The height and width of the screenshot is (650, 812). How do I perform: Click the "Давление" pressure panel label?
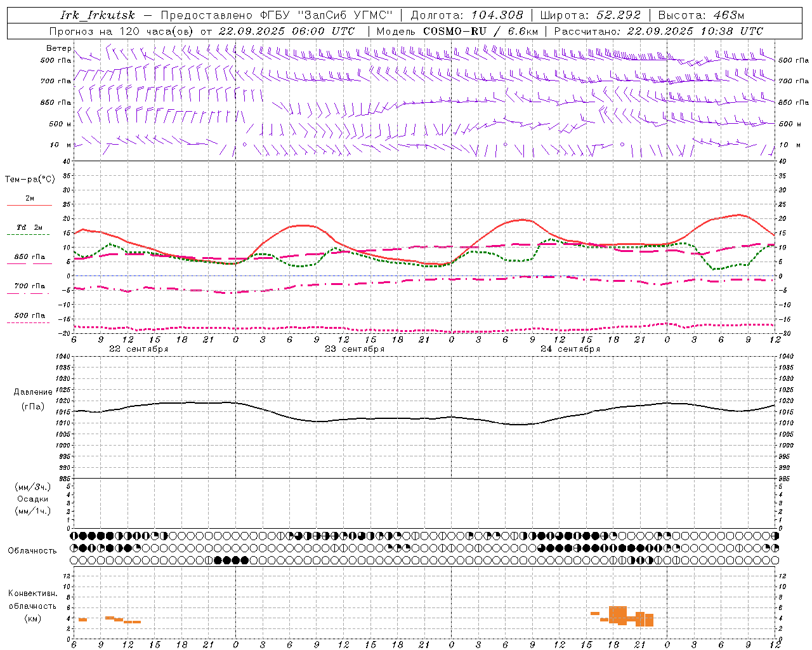[33, 392]
